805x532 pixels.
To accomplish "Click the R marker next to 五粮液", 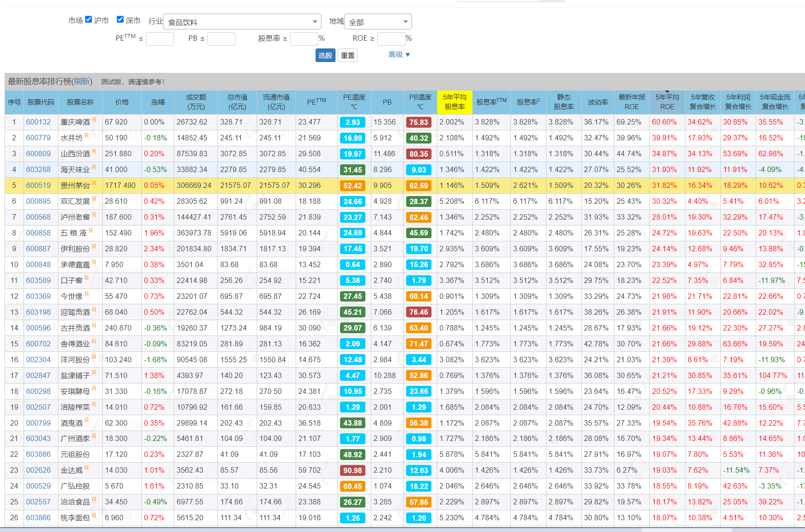I will [x=91, y=230].
